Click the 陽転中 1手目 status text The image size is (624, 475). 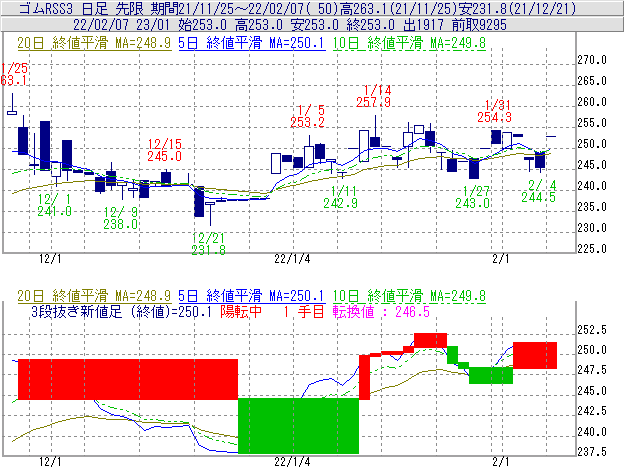[272, 311]
